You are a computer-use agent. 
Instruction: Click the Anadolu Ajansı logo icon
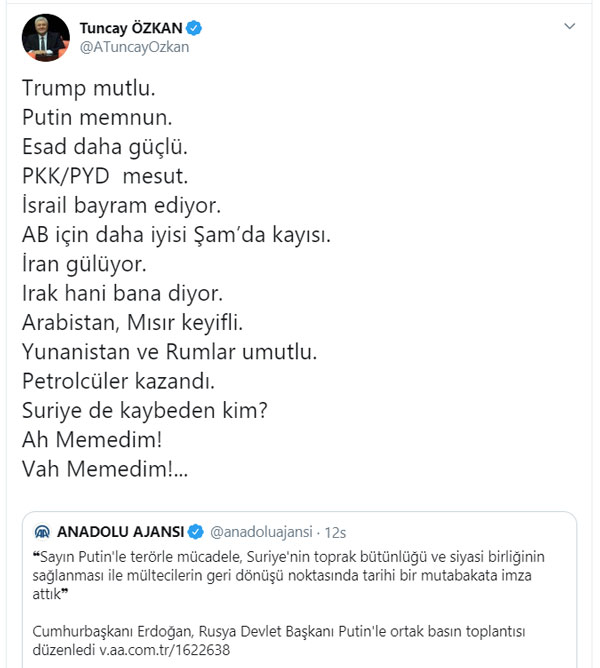tap(45, 530)
